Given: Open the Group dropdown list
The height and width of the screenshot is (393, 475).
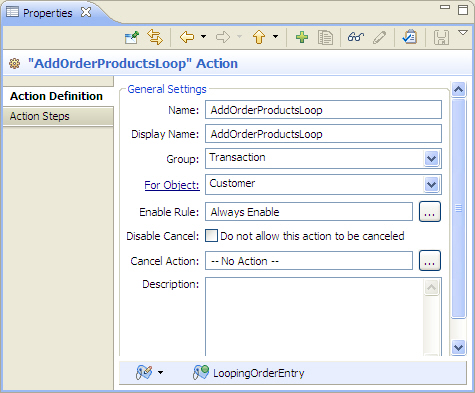Looking at the screenshot, I should point(431,158).
